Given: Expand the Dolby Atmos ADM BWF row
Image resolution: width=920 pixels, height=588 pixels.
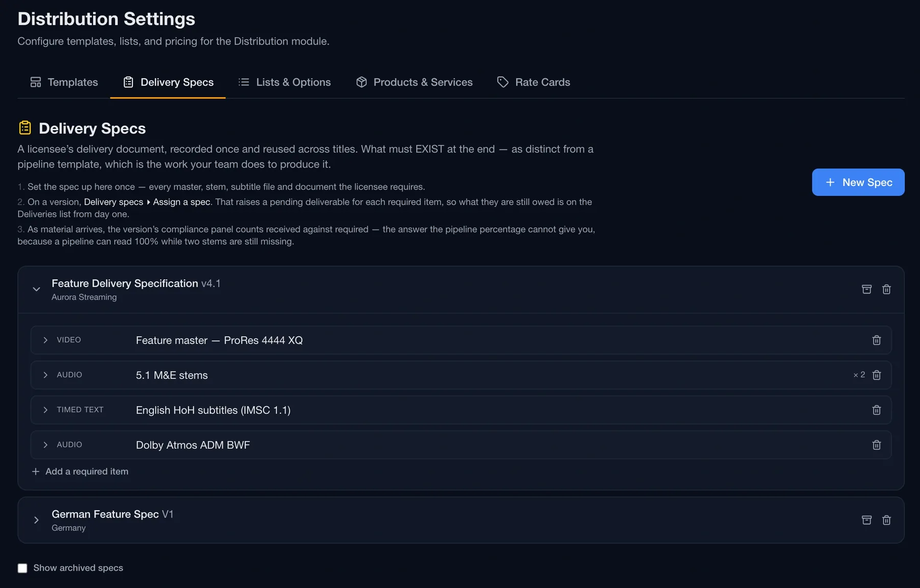Looking at the screenshot, I should tap(45, 445).
